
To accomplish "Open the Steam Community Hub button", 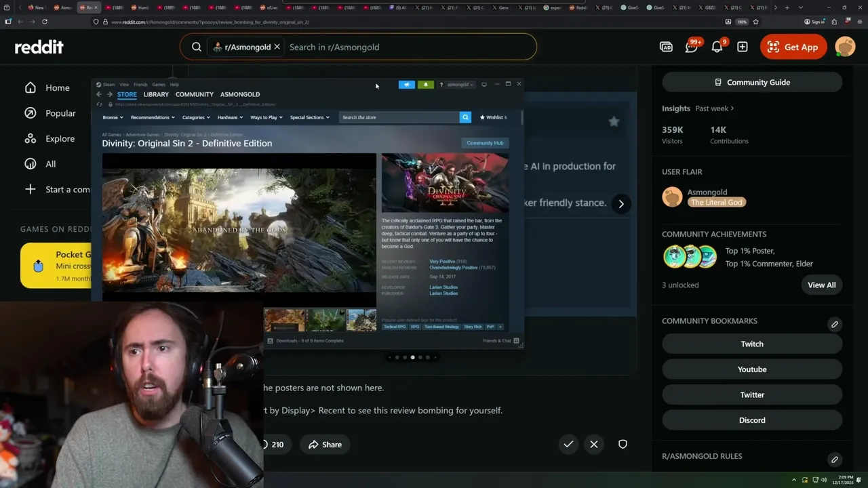I will 485,143.
